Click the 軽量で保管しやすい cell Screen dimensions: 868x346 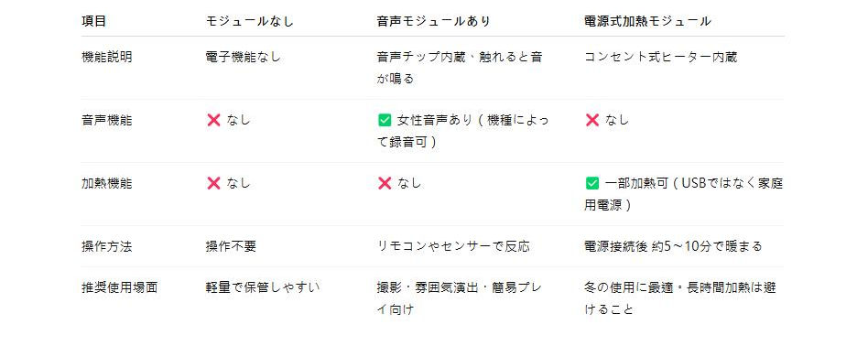pyautogui.click(x=263, y=287)
